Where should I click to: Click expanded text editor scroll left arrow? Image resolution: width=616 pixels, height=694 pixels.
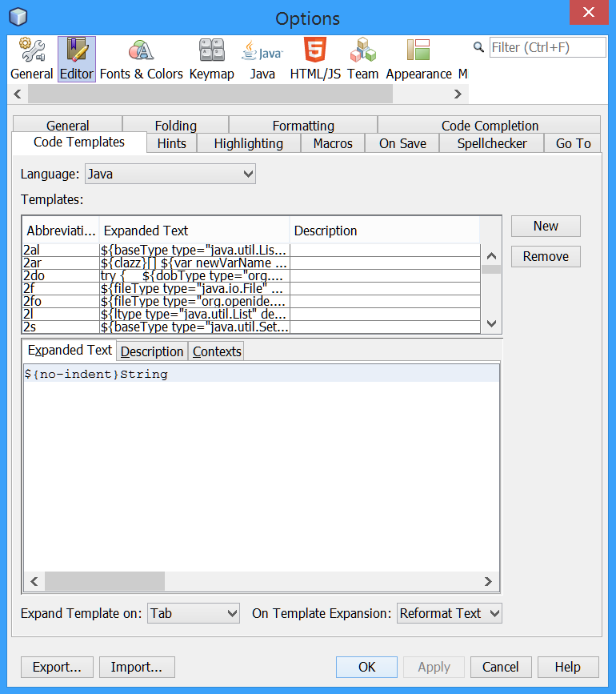click(34, 581)
